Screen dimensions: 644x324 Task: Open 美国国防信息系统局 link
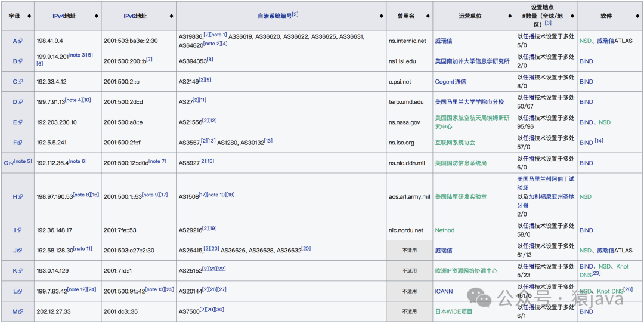pyautogui.click(x=461, y=163)
